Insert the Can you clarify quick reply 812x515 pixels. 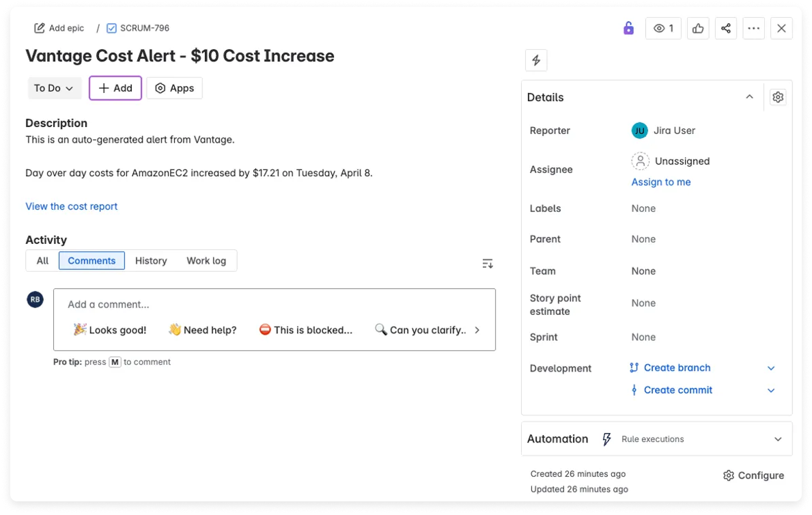point(420,330)
